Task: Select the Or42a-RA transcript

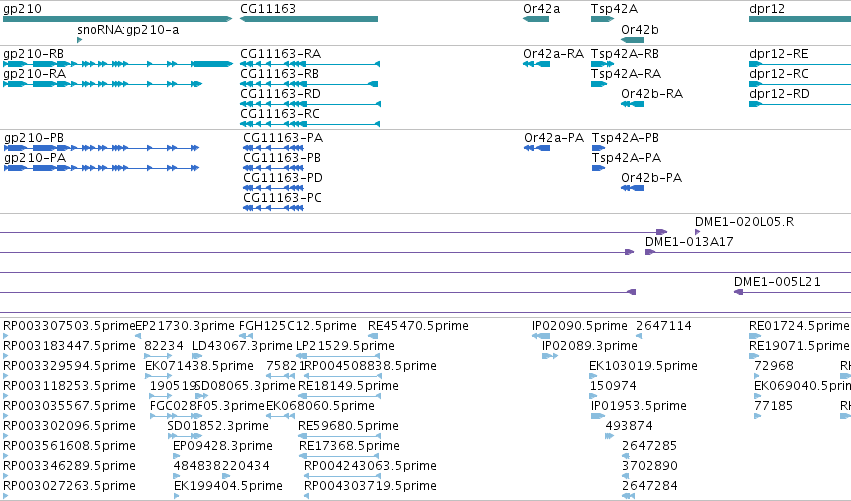Action: pos(554,54)
